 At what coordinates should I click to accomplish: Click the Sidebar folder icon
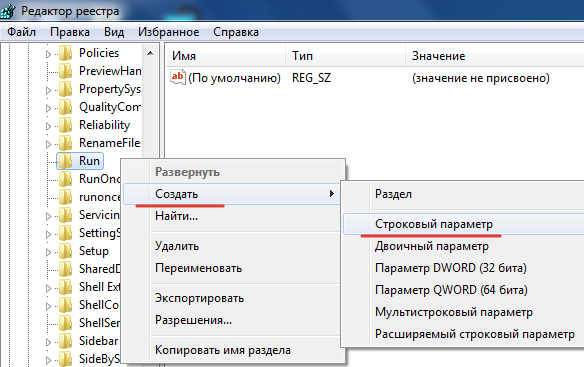pyautogui.click(x=66, y=341)
